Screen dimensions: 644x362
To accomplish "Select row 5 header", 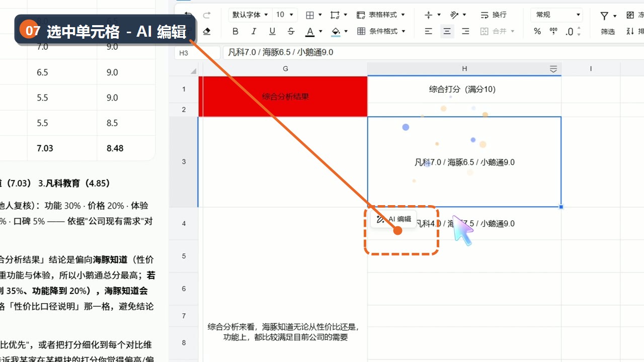I will point(184,256).
